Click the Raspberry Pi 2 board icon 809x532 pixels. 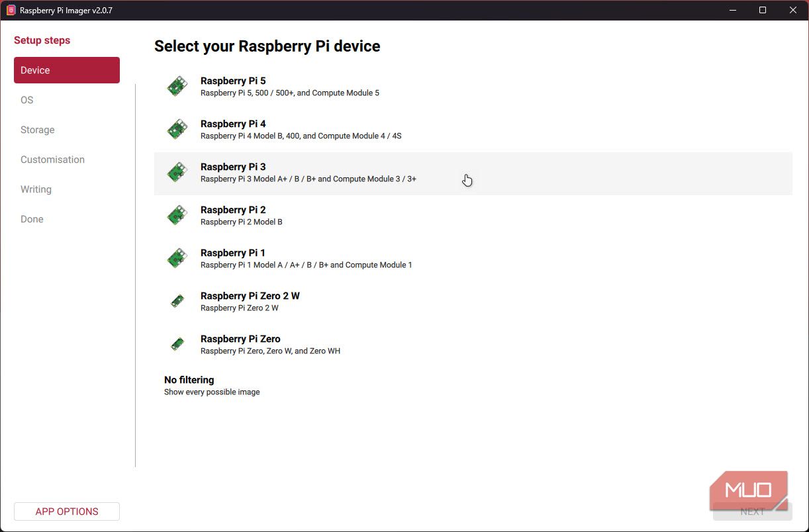point(177,216)
